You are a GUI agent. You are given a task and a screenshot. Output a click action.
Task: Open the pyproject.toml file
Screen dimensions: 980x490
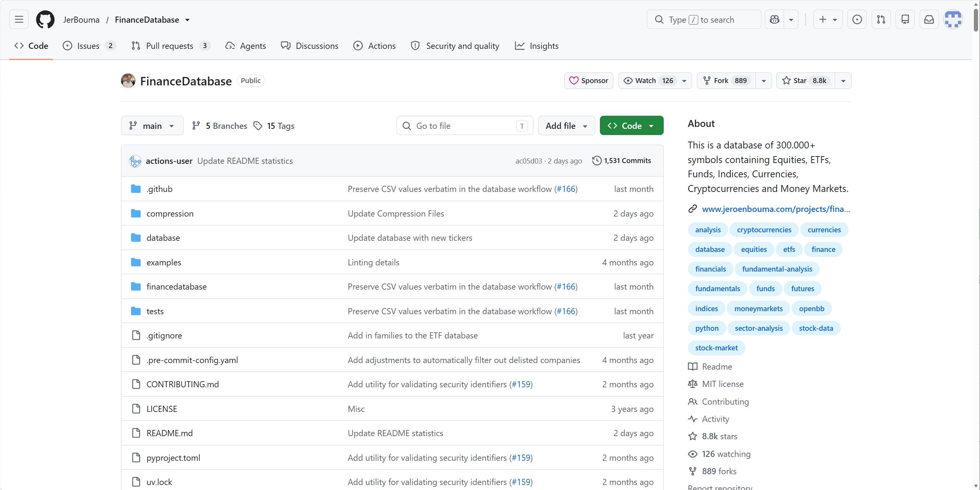pos(173,458)
